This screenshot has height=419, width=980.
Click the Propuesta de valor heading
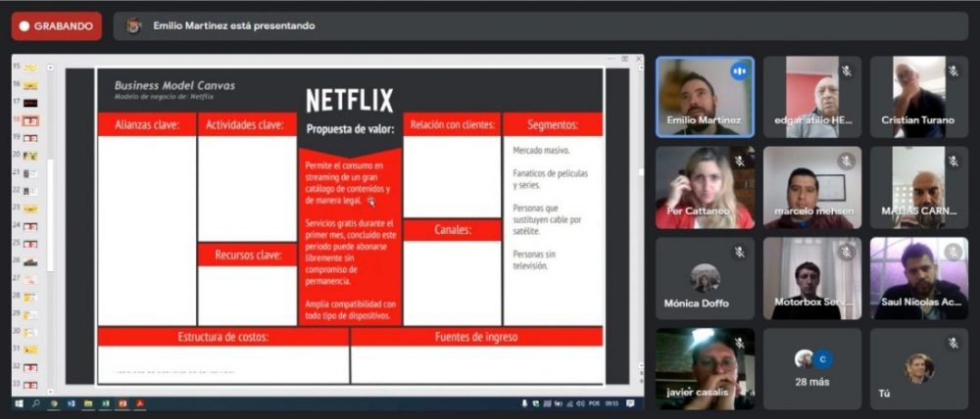click(350, 130)
